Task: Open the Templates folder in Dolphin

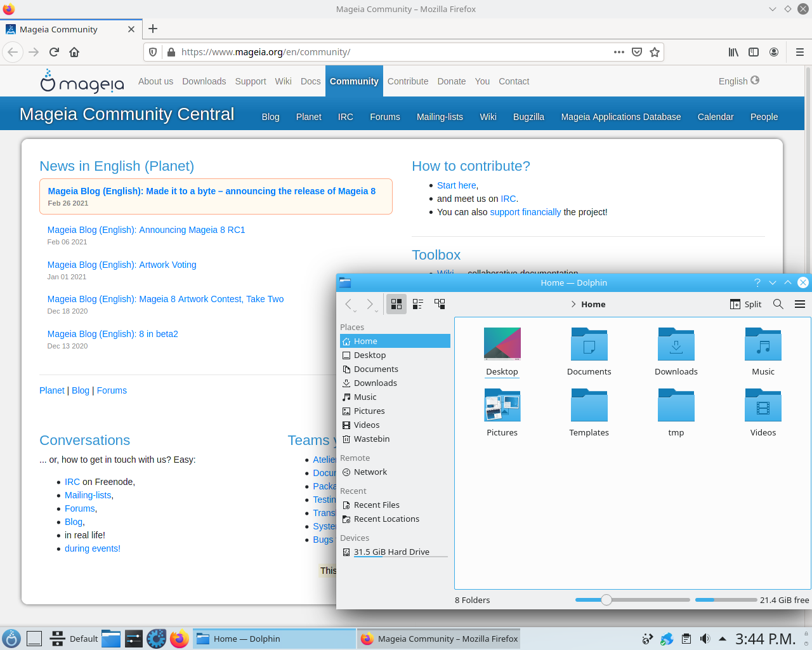Action: pos(589,405)
